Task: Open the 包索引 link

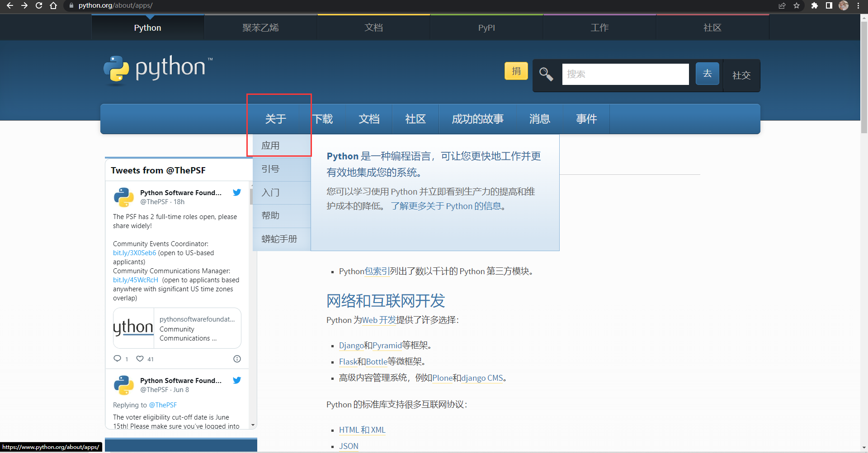Action: [377, 271]
